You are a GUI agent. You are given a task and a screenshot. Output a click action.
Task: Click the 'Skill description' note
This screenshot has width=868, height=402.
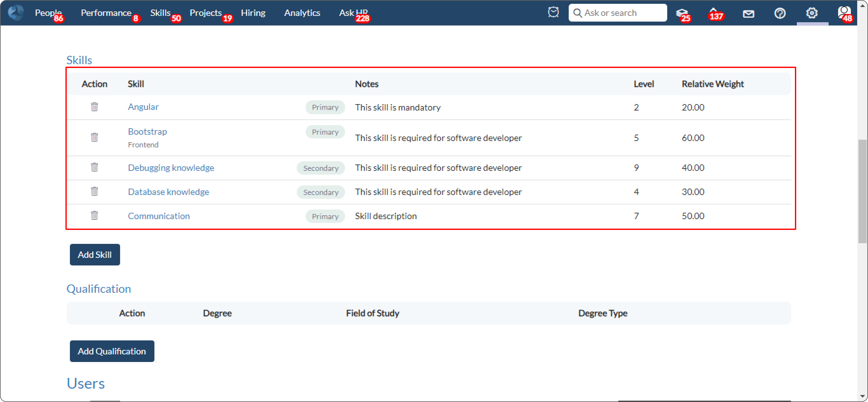386,216
